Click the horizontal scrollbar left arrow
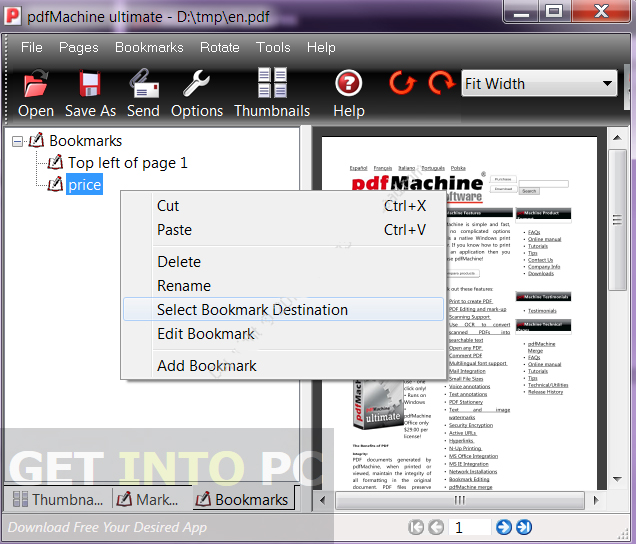Viewport: 636px width, 544px height. 322,500
